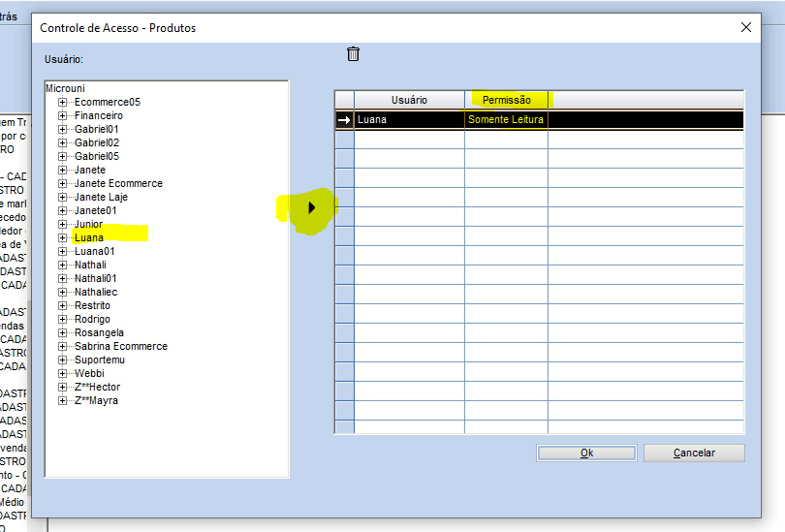Click the trash can delete icon
Screen dimensions: 785x532
(x=353, y=53)
